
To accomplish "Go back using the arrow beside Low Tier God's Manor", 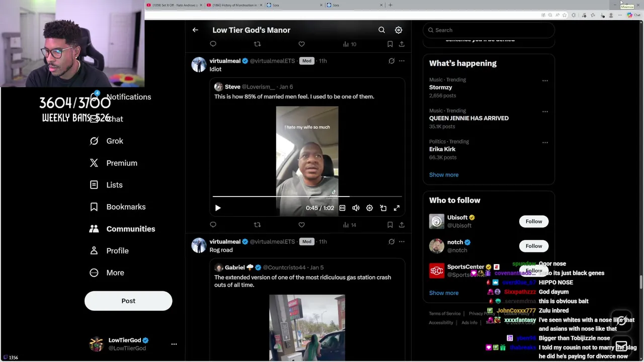I will 195,30.
